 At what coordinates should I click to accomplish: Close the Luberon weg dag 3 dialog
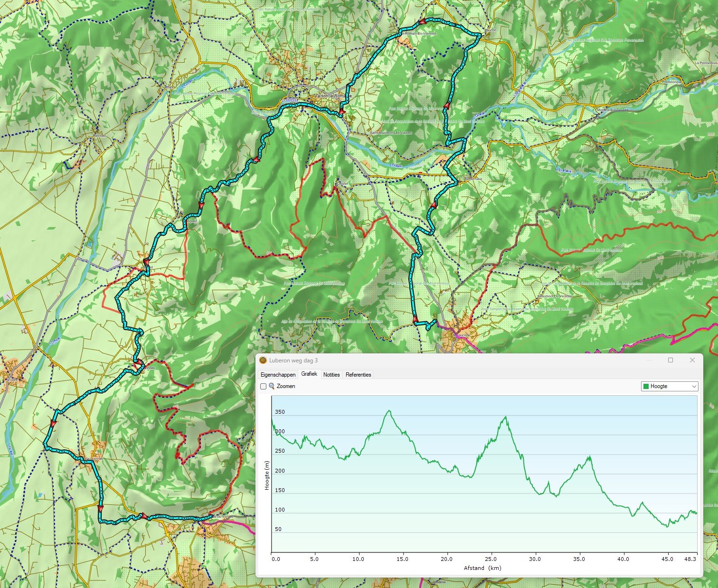coord(692,360)
